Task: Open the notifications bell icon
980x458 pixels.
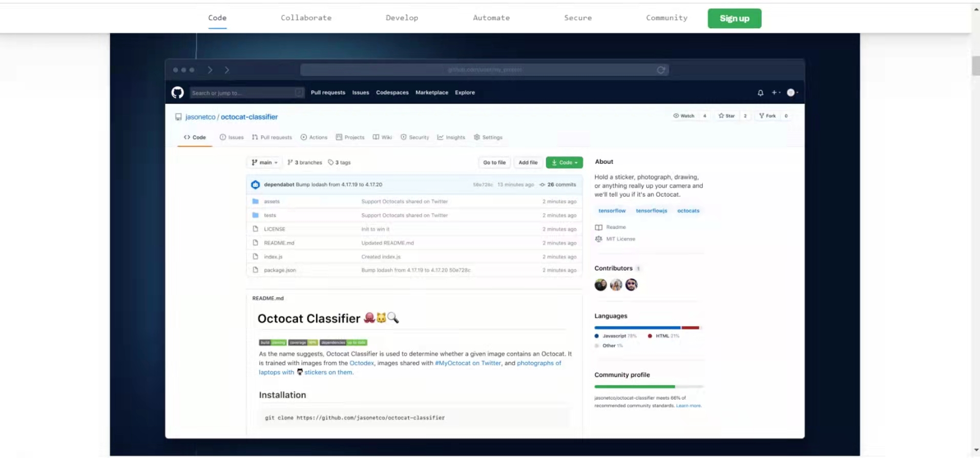Action: [x=760, y=93]
